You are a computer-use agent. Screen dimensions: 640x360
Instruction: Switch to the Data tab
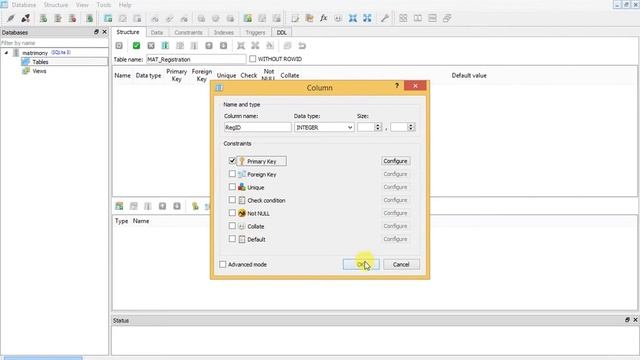pos(157,32)
